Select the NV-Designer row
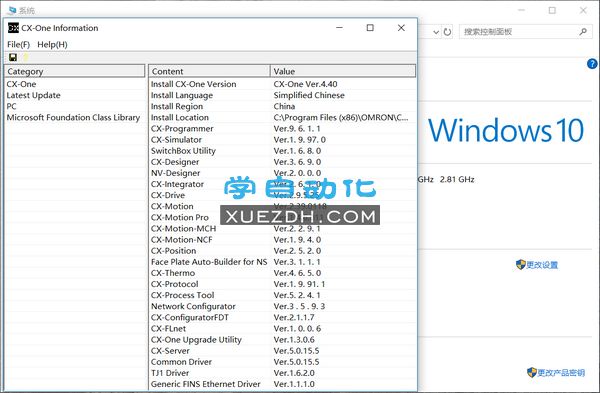This screenshot has width=600, height=393. tap(282, 173)
